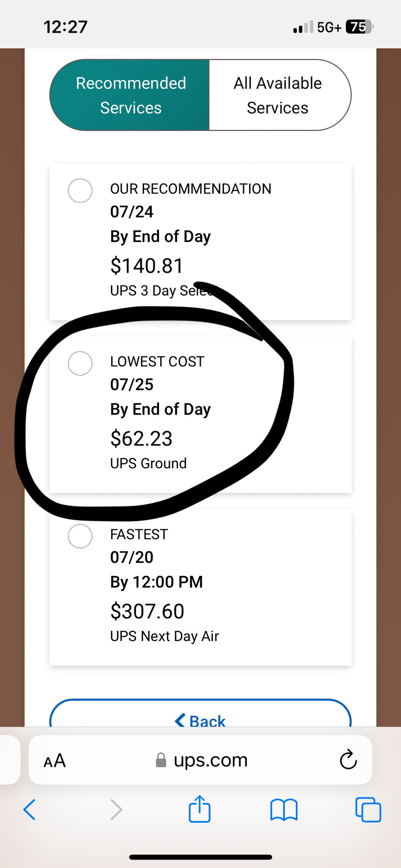Open the Safari share sheet icon
This screenshot has width=401, height=868.
click(199, 810)
